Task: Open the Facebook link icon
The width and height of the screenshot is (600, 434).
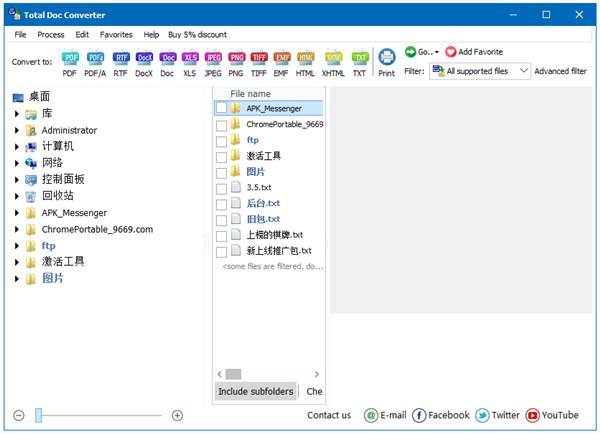Action: 419,415
